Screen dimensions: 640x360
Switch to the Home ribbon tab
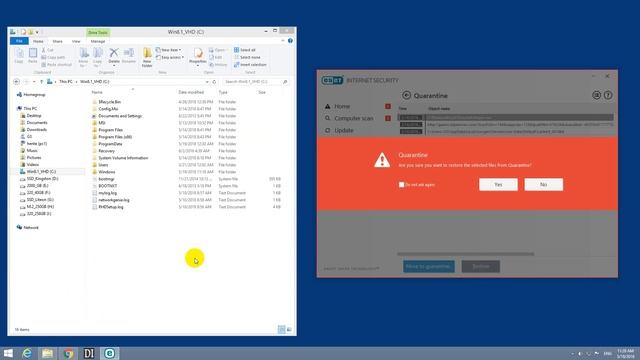[38, 41]
